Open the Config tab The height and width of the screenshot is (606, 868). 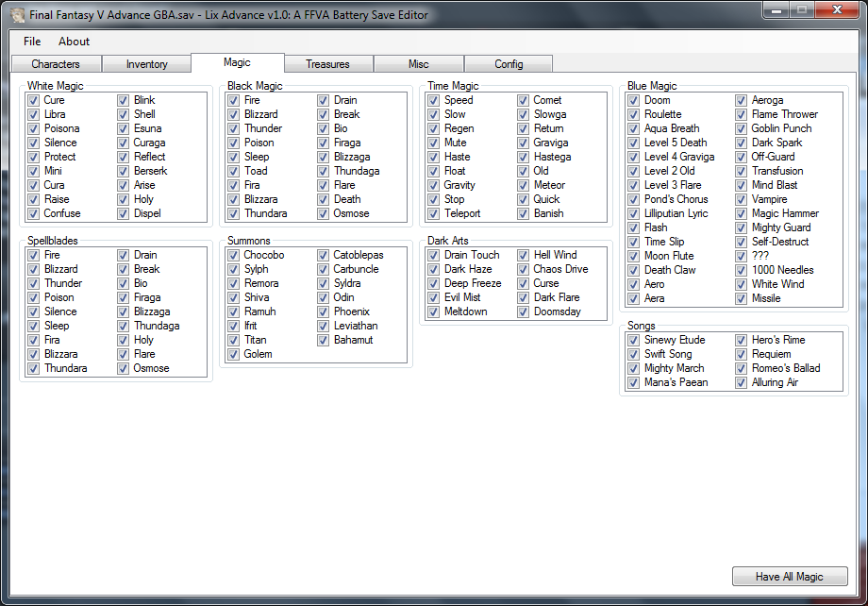(509, 64)
